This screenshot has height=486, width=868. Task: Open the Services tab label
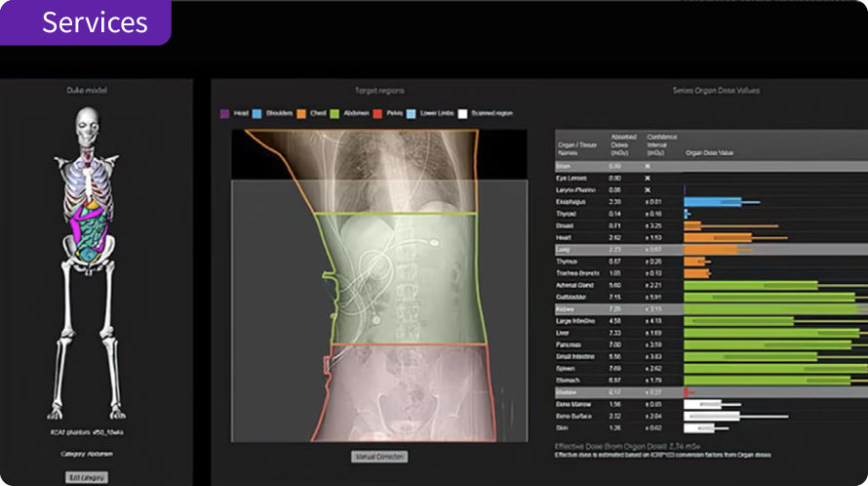coord(95,22)
